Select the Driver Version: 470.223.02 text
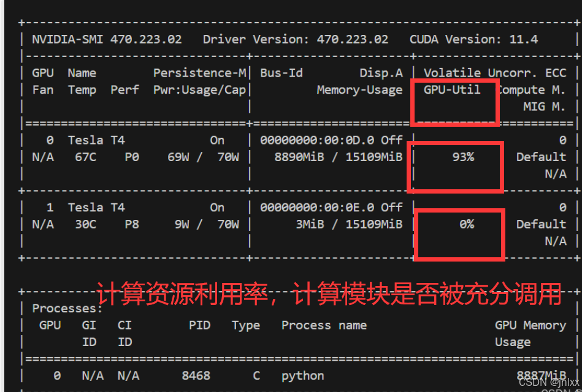This screenshot has width=582, height=392. (296, 39)
